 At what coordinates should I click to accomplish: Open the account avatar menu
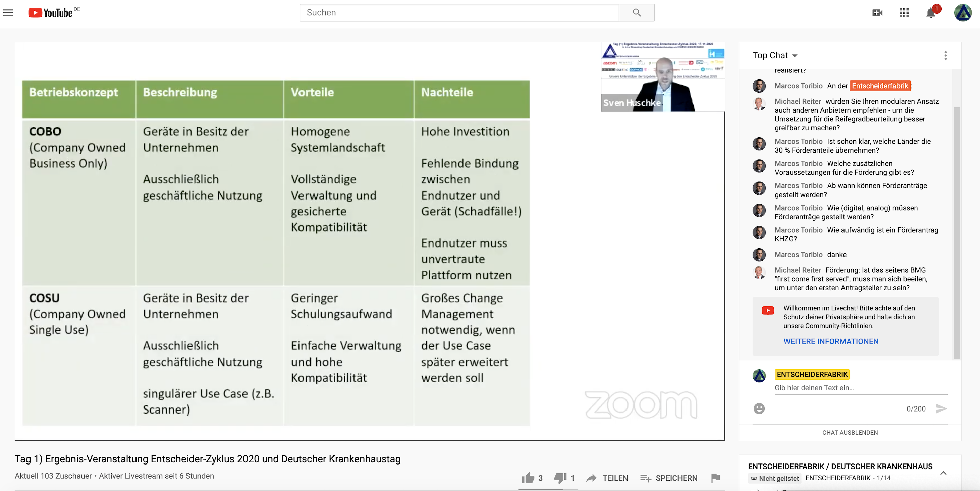pyautogui.click(x=963, y=12)
